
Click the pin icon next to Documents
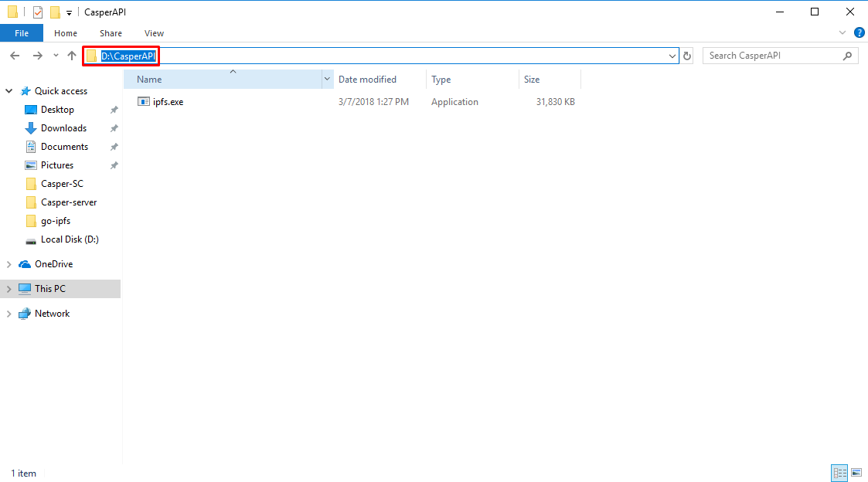114,147
